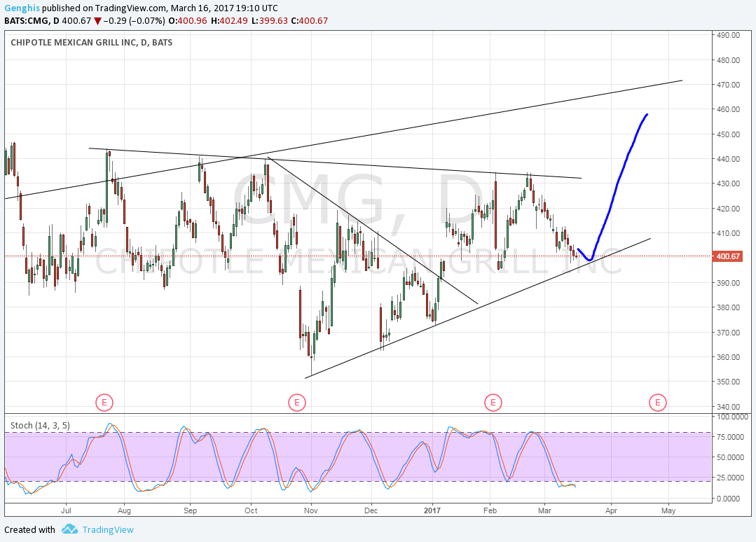
Task: Click the 490.00 price axis label
Action: coord(728,35)
